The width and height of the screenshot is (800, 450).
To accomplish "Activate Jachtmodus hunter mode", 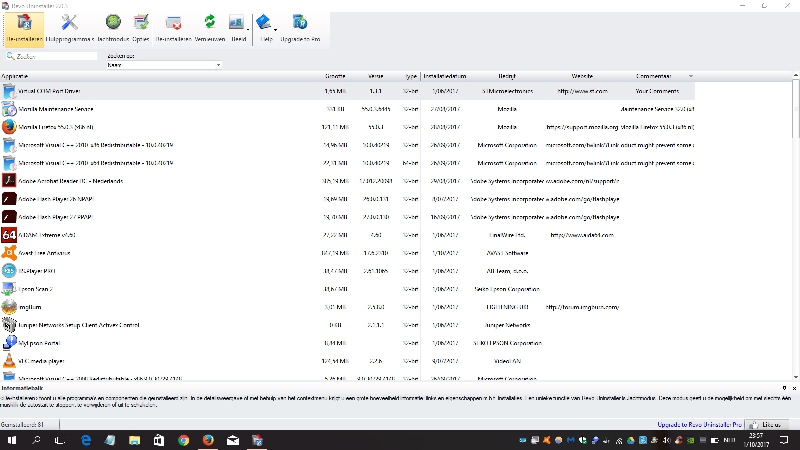I will coord(113,29).
